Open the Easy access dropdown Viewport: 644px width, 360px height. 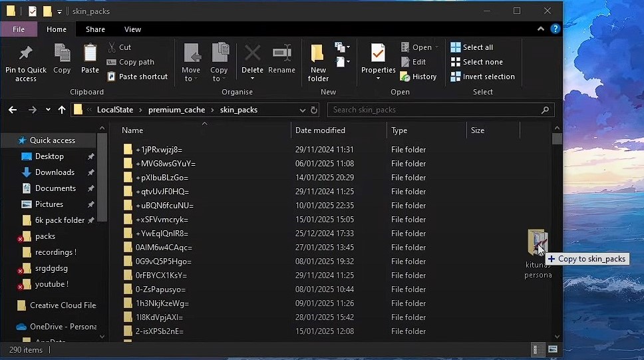(x=342, y=62)
